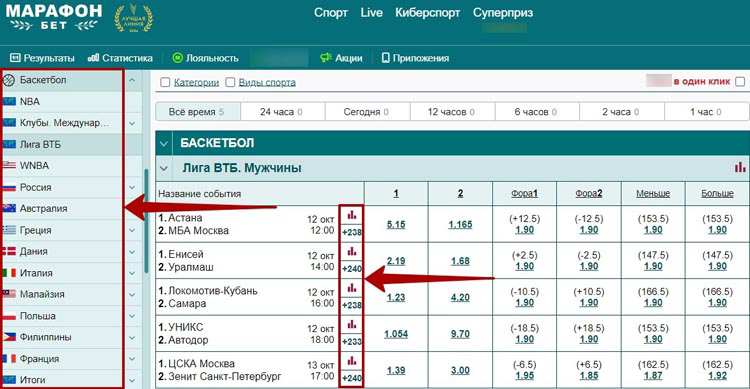Select the 'Сегодня' time filter tab
The image size is (750, 389).
coord(367,112)
